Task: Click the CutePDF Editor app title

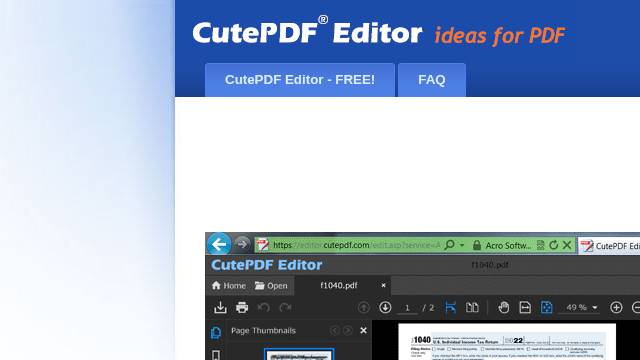Action: tap(267, 265)
